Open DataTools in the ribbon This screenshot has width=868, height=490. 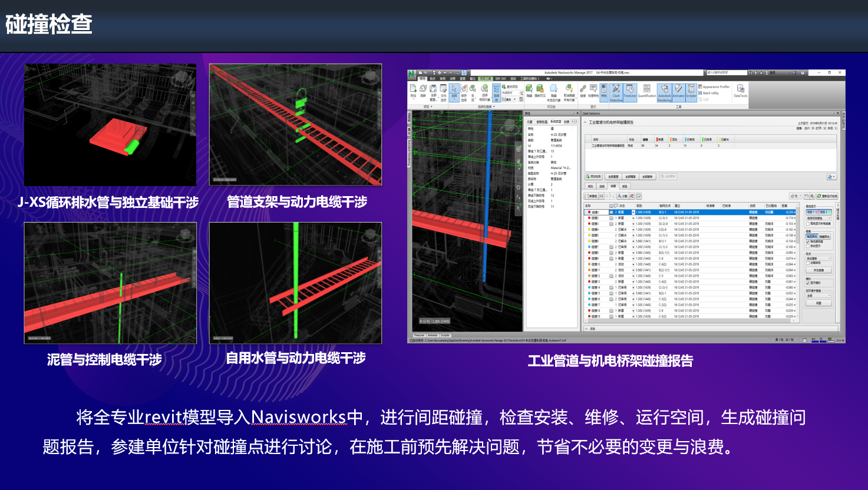(740, 91)
